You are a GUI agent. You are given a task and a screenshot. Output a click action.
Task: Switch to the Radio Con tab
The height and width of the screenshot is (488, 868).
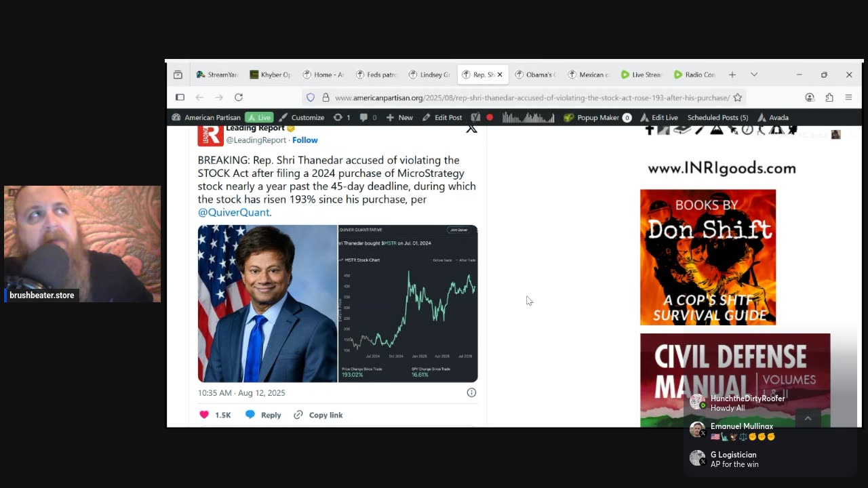(x=694, y=75)
